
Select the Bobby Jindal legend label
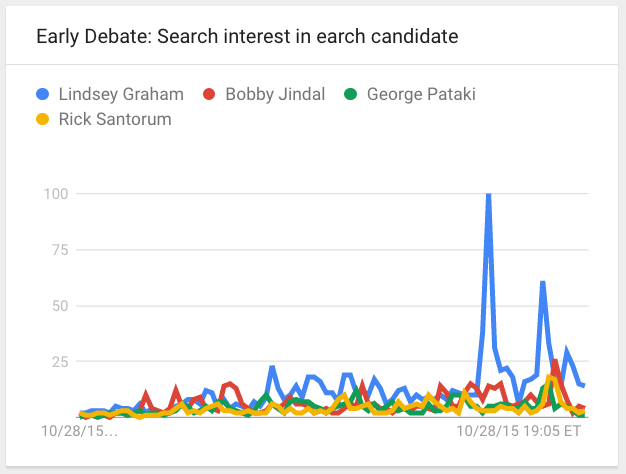272,95
